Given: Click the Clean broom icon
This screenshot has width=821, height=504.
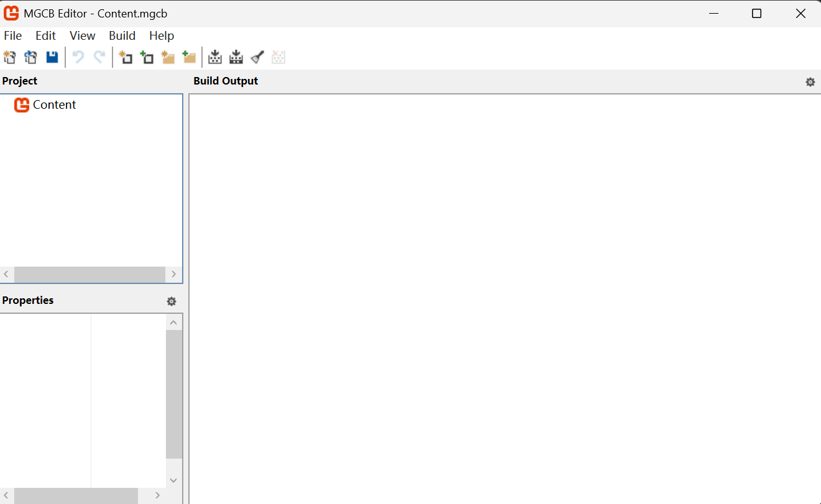Looking at the screenshot, I should [x=257, y=58].
